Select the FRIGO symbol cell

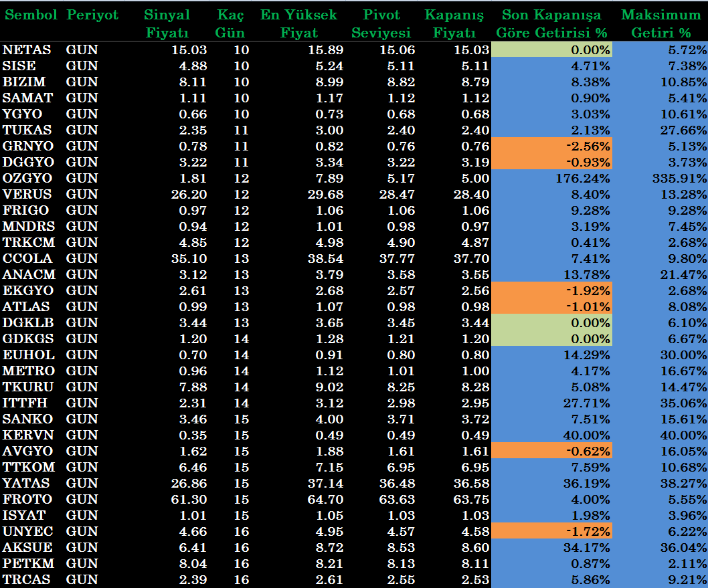click(x=25, y=210)
